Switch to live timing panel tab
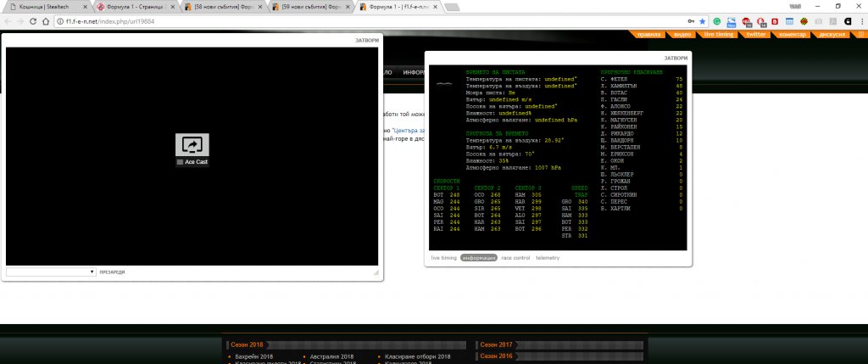The image size is (868, 364). [x=443, y=257]
